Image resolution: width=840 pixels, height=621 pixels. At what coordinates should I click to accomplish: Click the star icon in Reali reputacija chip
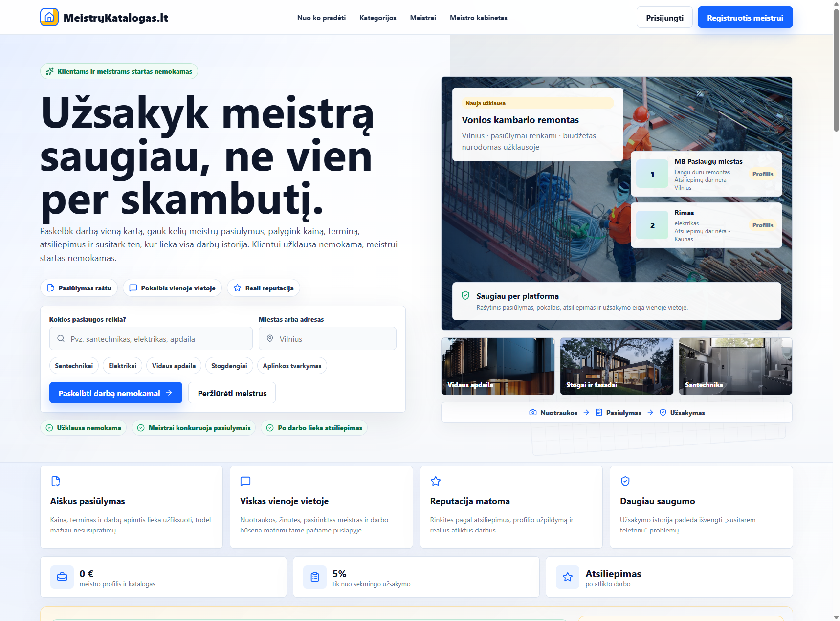(238, 288)
